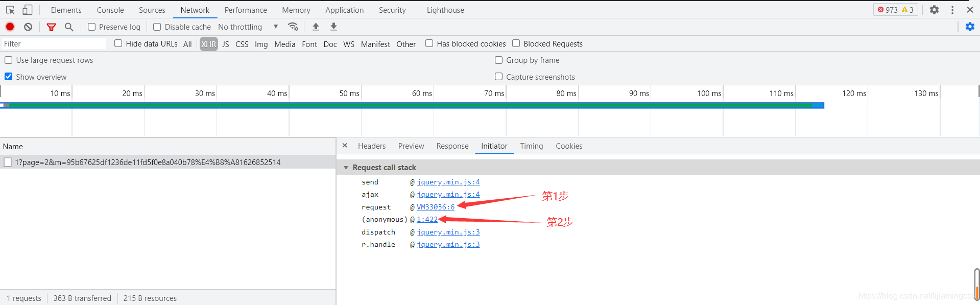
Task: Activate the inspect element picker icon
Action: (x=10, y=10)
